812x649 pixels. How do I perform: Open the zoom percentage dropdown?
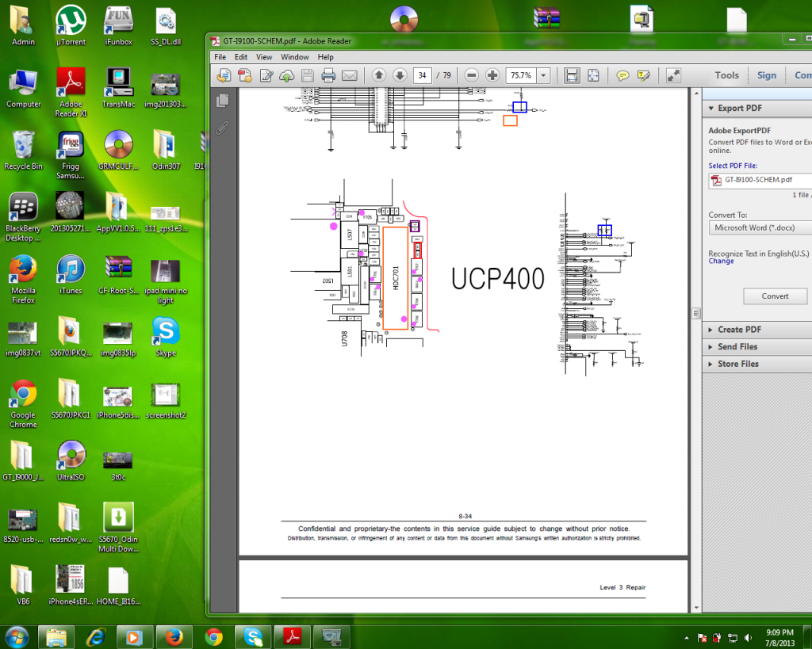point(543,75)
